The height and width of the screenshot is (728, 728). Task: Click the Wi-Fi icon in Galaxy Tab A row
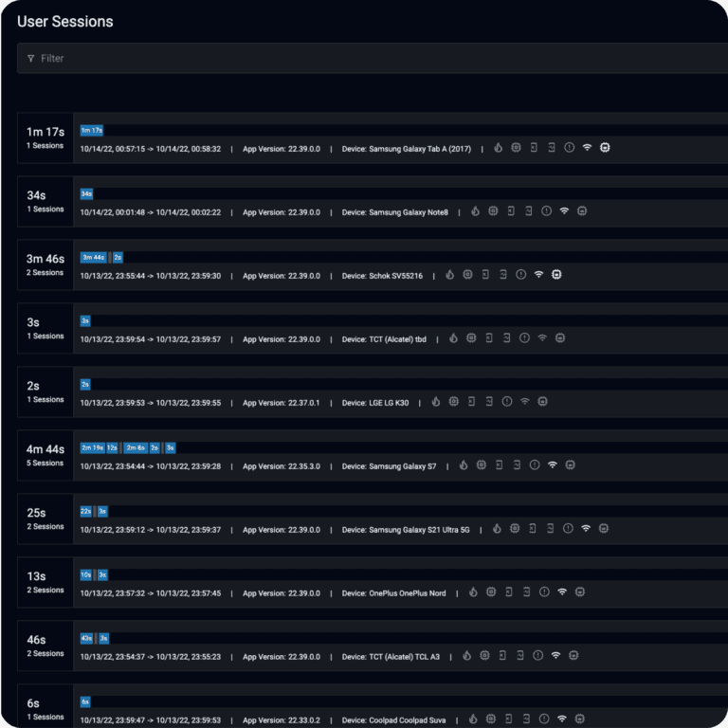tap(587, 148)
